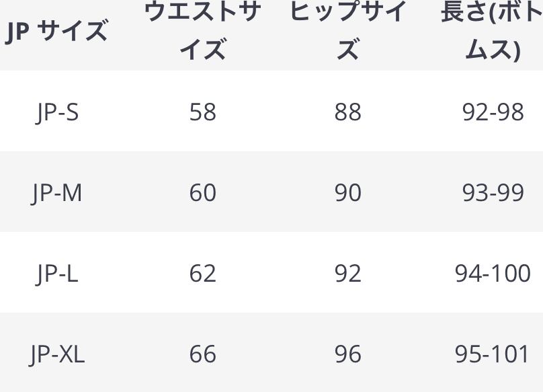Click waist value 58 for JP-S

[202, 112]
